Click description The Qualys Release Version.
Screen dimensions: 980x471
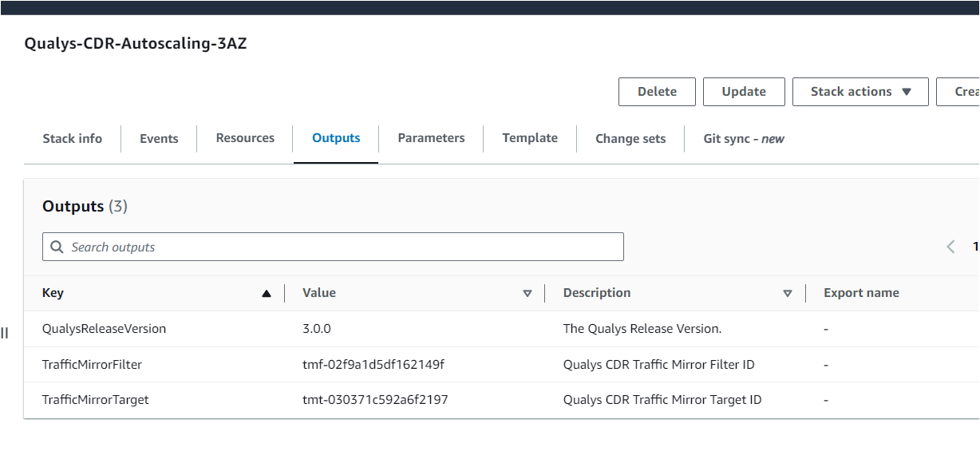point(642,329)
